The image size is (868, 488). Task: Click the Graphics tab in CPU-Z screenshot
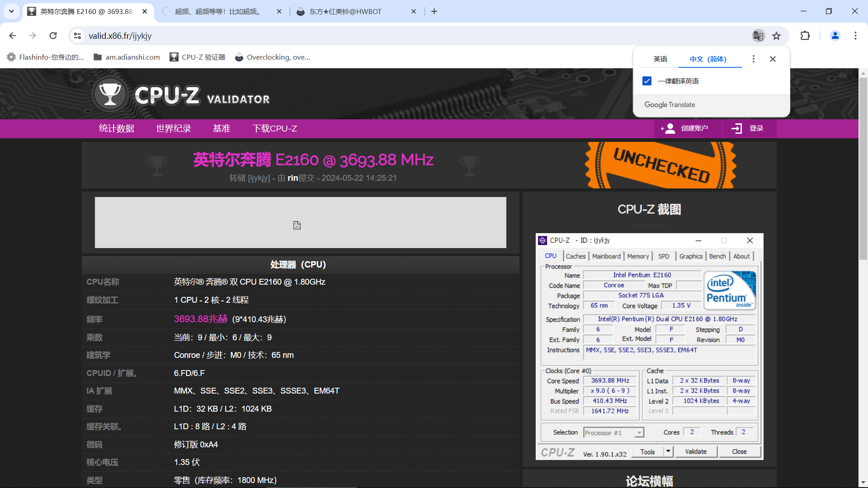click(x=691, y=256)
